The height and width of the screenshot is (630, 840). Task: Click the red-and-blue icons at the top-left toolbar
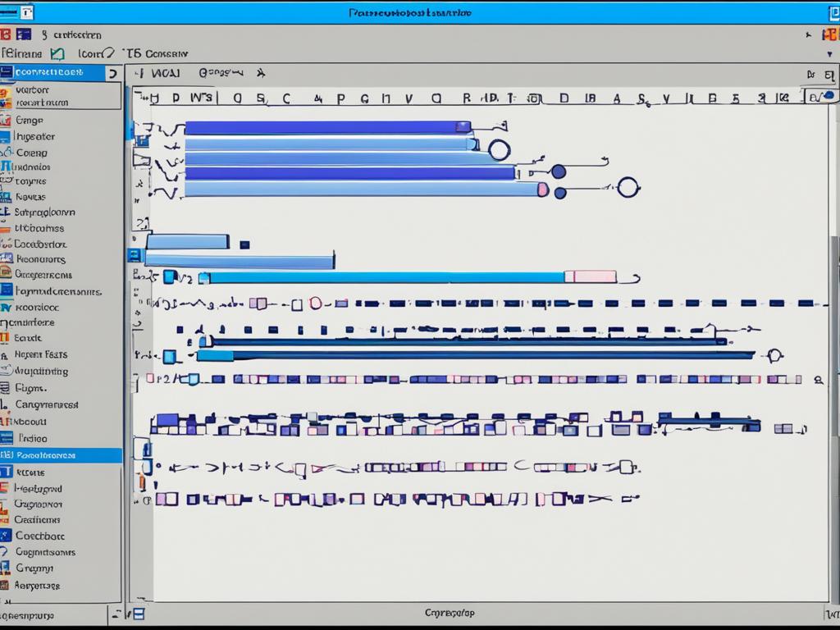[x=15, y=34]
